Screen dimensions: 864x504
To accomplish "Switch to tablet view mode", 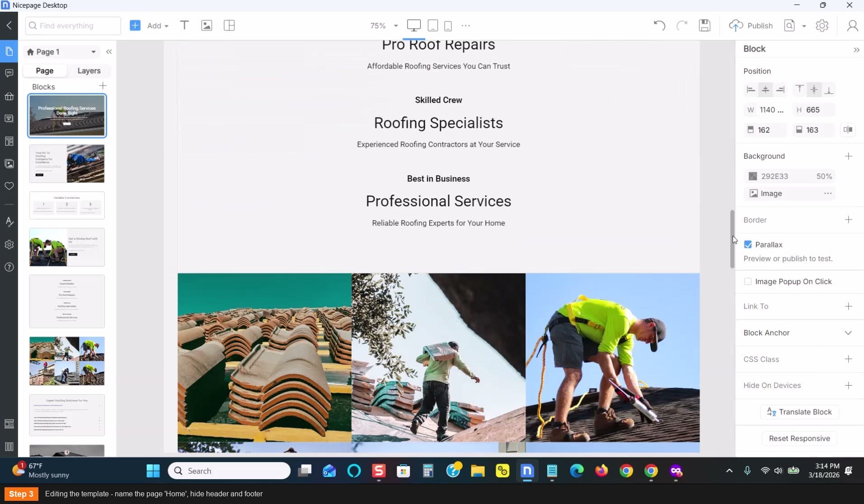I will tap(432, 26).
